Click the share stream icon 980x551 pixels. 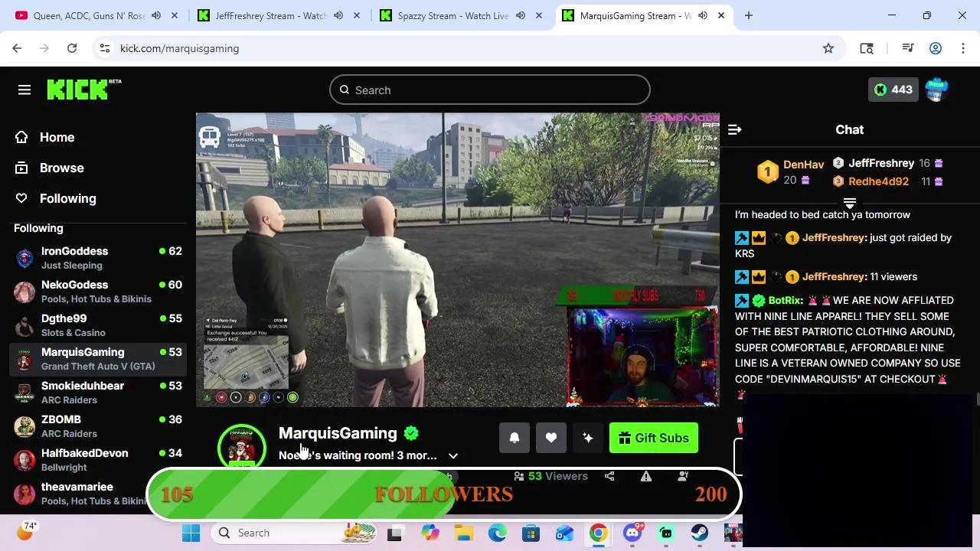609,476
